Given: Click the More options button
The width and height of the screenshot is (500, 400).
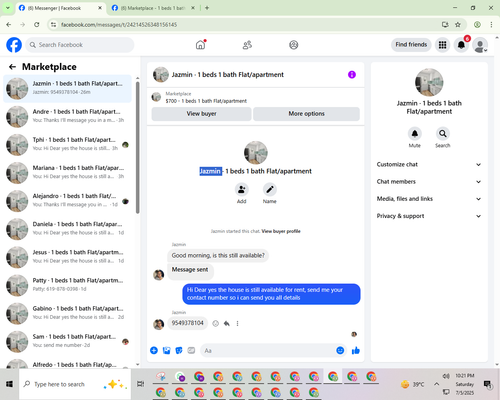Looking at the screenshot, I should click(306, 114).
